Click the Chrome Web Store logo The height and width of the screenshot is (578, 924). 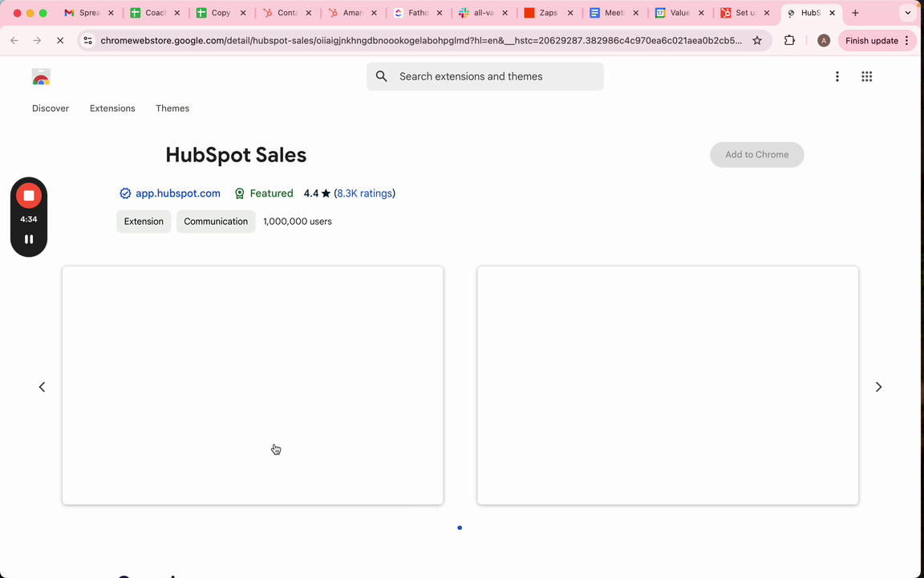[41, 77]
